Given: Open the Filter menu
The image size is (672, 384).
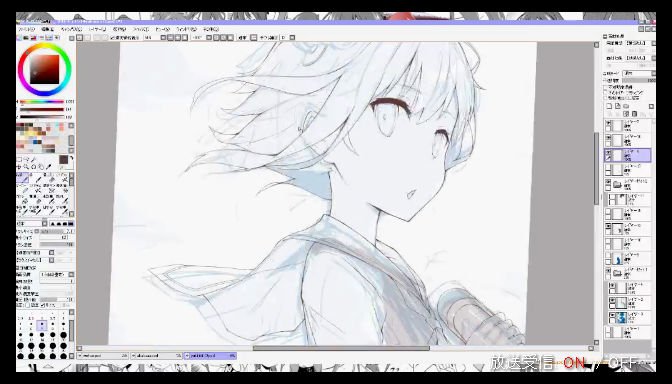Looking at the screenshot, I should tap(140, 29).
